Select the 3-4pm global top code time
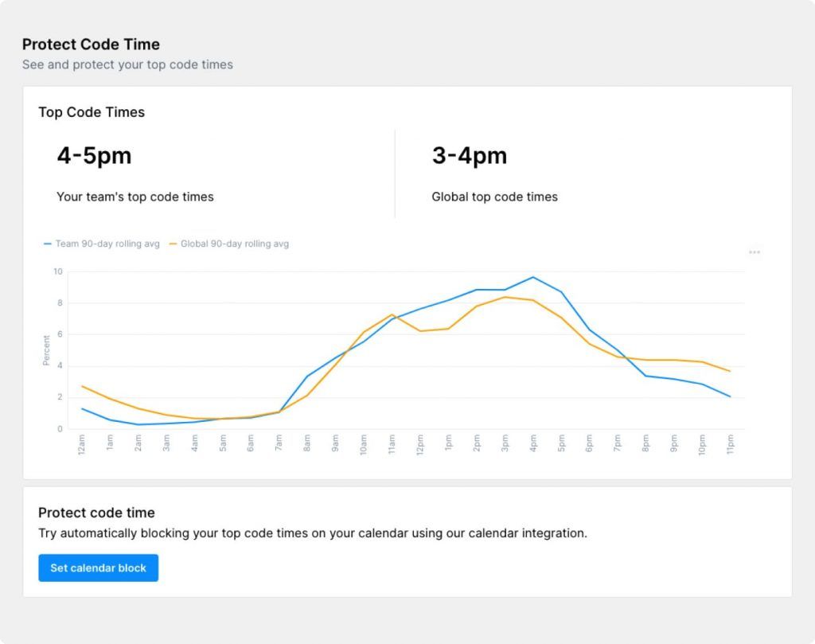Screen dimensions: 815x644 point(470,156)
